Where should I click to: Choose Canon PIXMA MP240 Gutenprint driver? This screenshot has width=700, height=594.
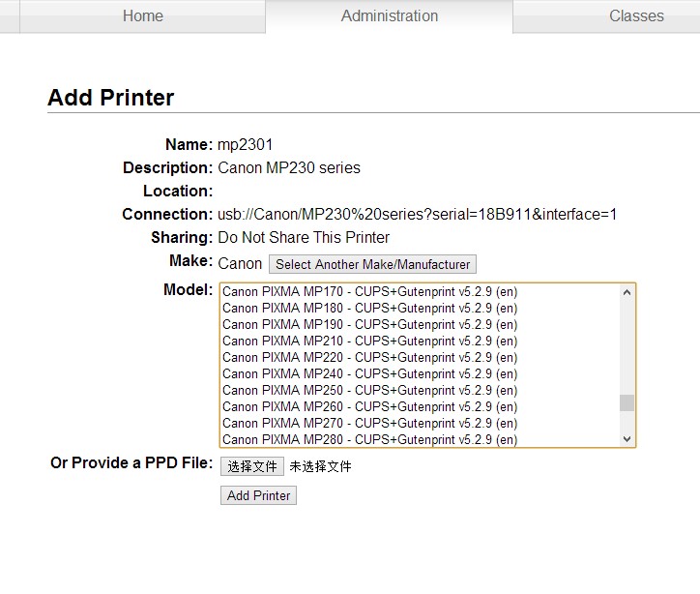pos(420,374)
